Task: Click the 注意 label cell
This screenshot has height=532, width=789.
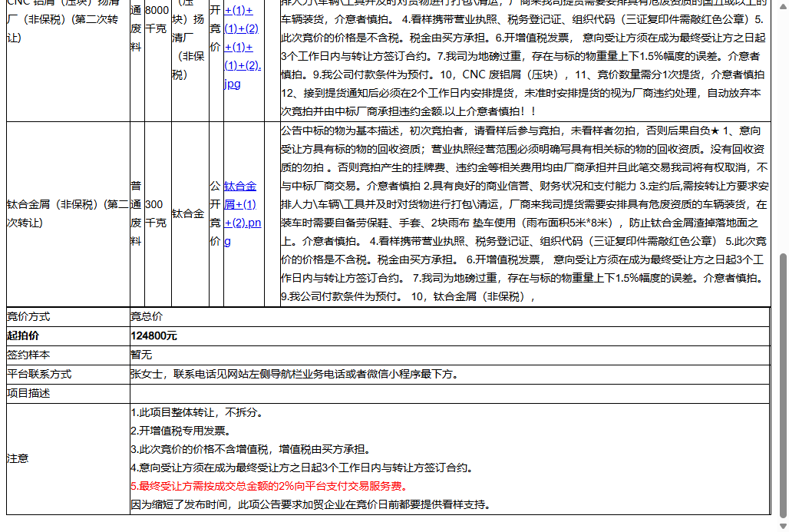Action: tap(68, 458)
